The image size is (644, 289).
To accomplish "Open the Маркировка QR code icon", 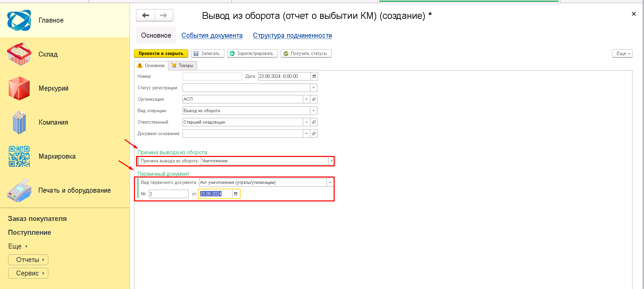I will pos(19,156).
